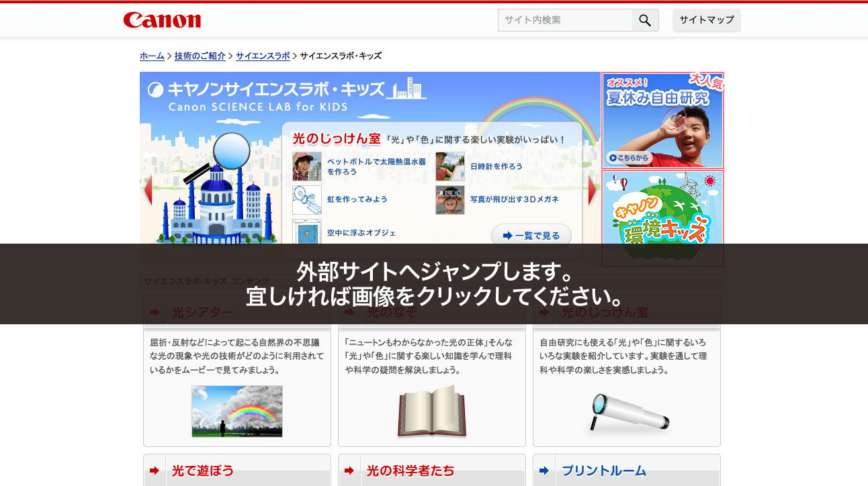Click the right red carousel arrow
Image resolution: width=868 pixels, height=486 pixels.
(592, 191)
